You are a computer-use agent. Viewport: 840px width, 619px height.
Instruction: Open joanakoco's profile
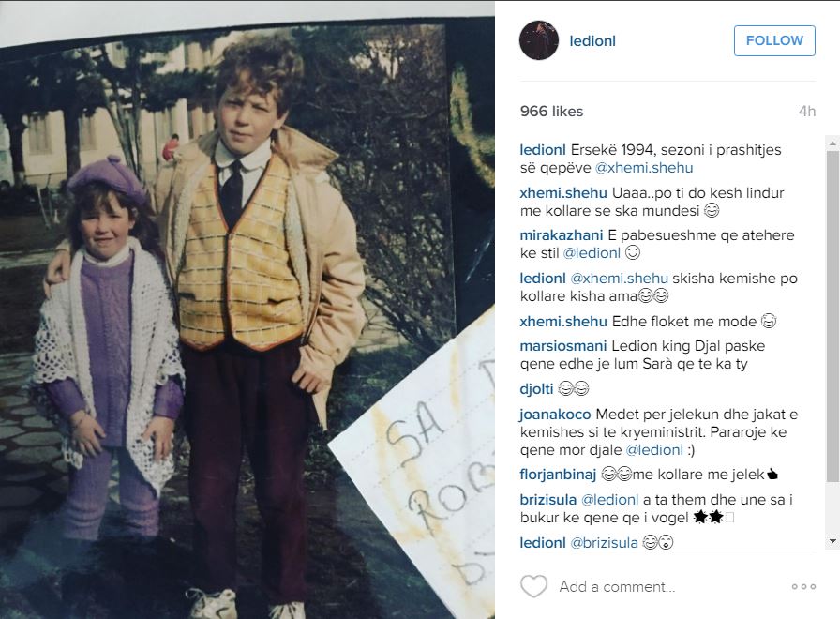pos(555,415)
